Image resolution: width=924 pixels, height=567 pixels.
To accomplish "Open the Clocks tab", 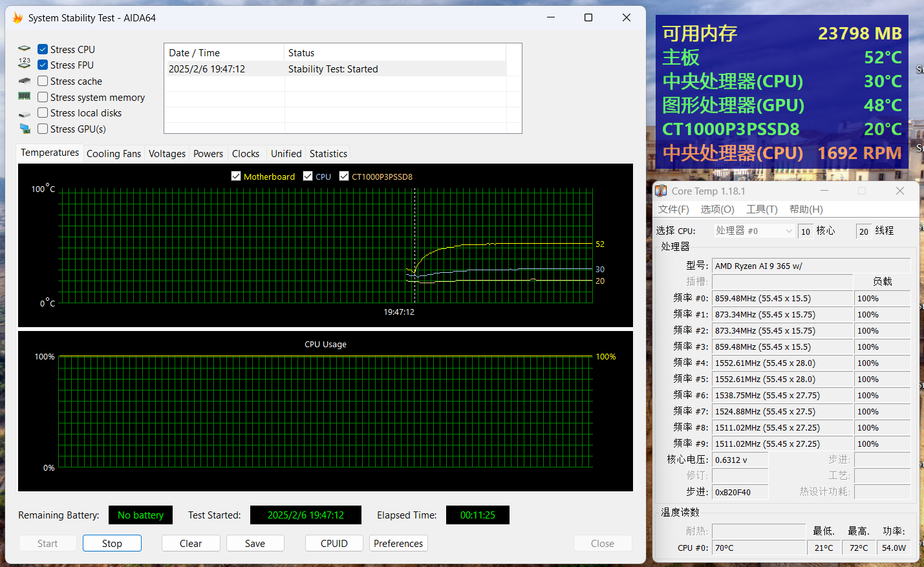I will coord(246,154).
